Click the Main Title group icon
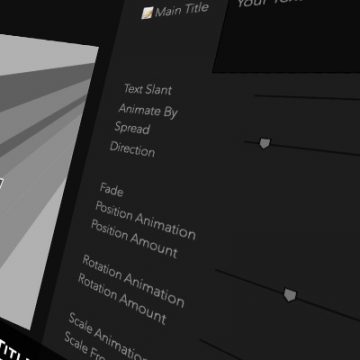 click(x=147, y=13)
